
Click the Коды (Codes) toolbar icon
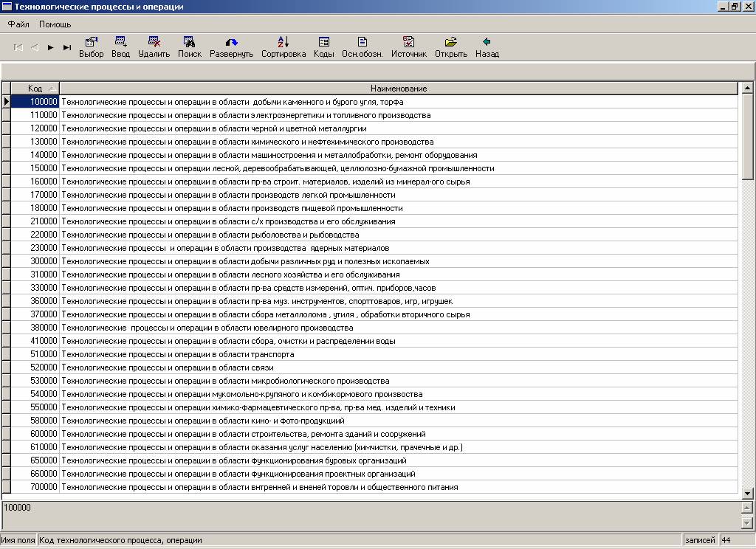click(323, 43)
